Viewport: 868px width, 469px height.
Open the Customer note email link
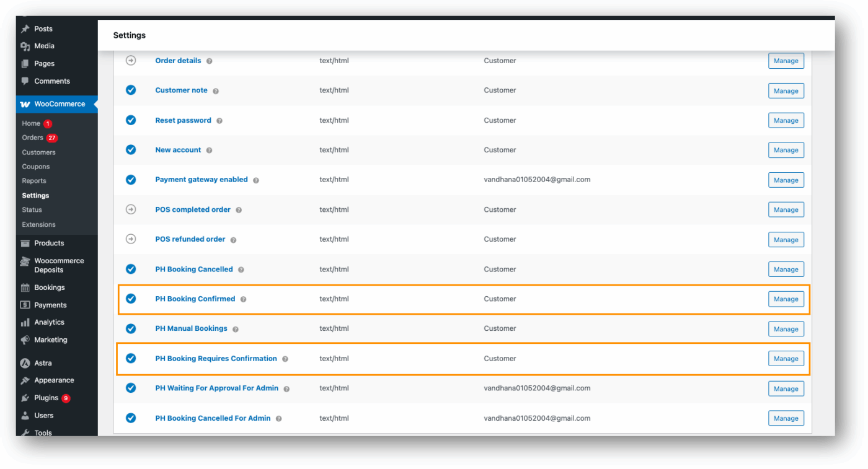coord(181,90)
